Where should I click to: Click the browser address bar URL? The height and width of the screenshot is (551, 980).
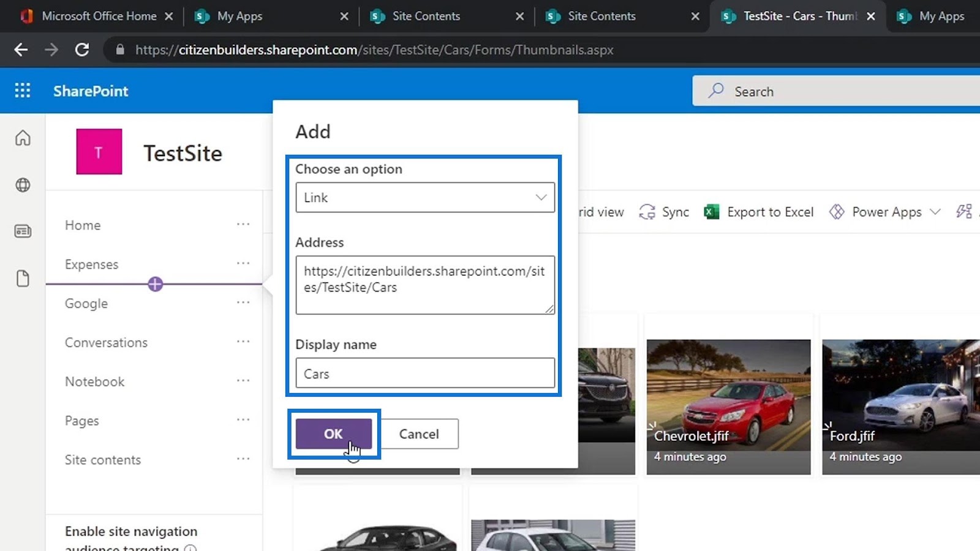tap(374, 50)
